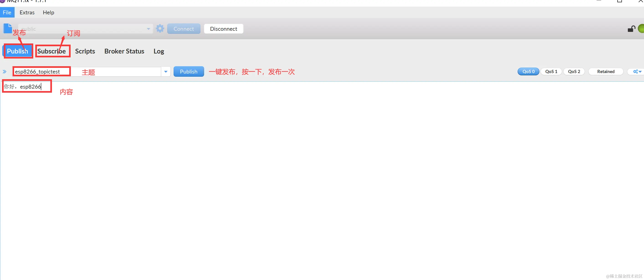The height and width of the screenshot is (280, 644).
Task: Select QoS 1 level
Action: point(551,71)
